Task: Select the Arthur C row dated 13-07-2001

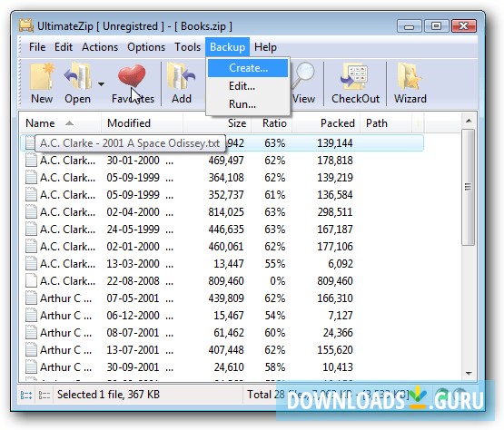Action: (222, 350)
